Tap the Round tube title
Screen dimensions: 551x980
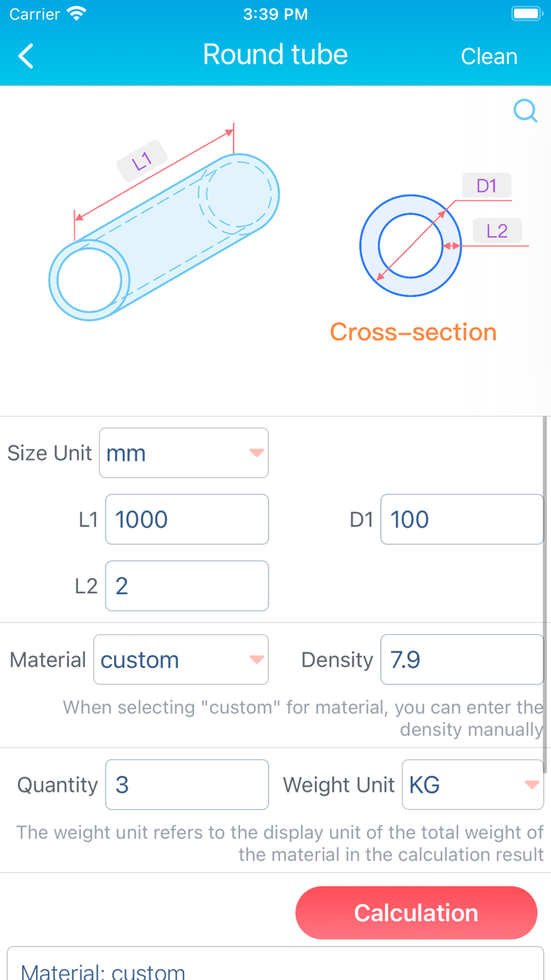click(275, 54)
